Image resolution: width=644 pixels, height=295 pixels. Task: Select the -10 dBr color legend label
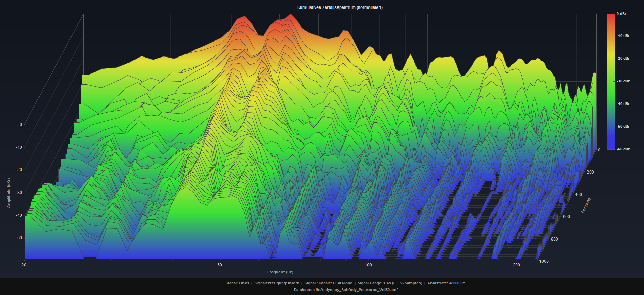tap(623, 36)
